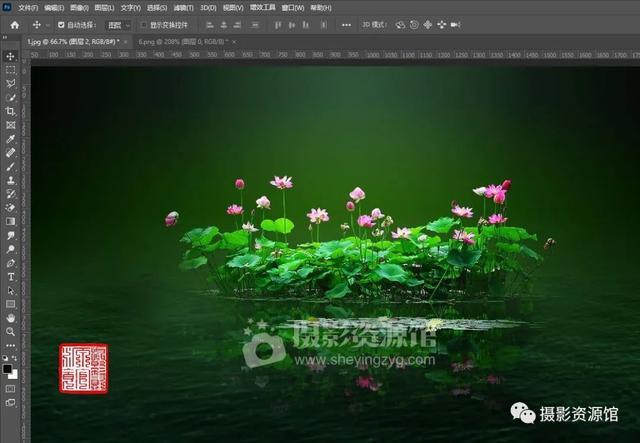Screen dimensions: 640x443
Task: Open the 文件(F) menu
Action: 28,8
